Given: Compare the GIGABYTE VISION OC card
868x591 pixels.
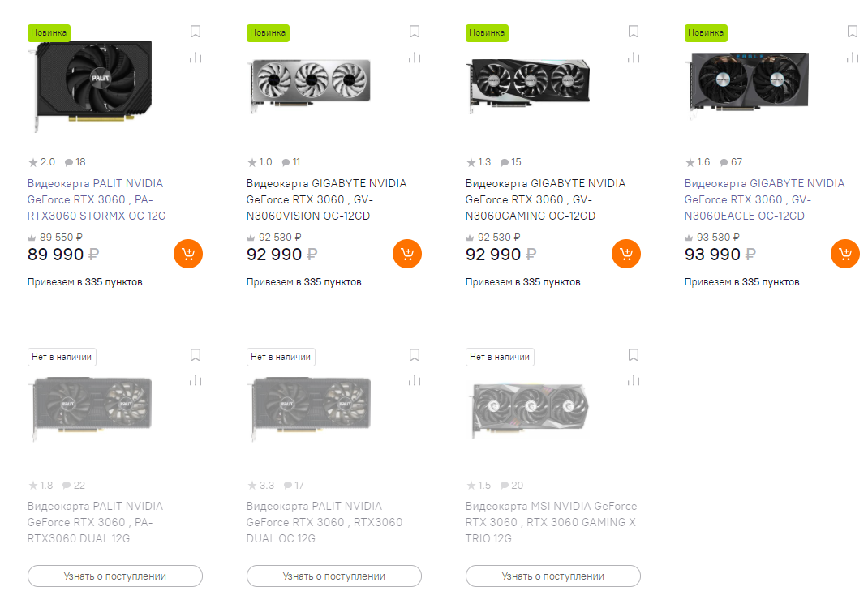Looking at the screenshot, I should tap(415, 58).
